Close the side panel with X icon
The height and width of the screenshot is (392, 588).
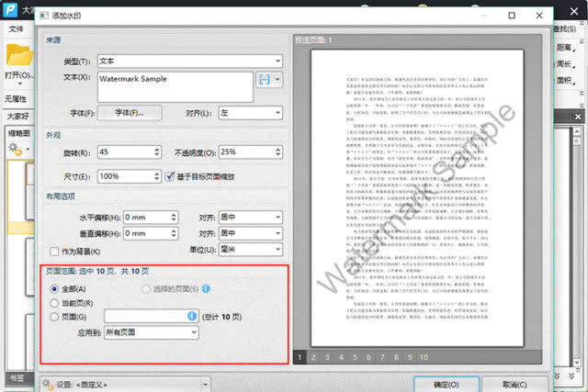(x=578, y=117)
